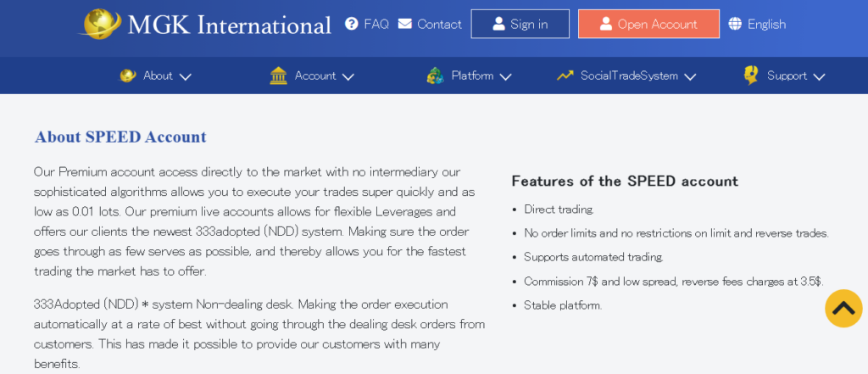Click the golden globe MGK logo

click(101, 24)
